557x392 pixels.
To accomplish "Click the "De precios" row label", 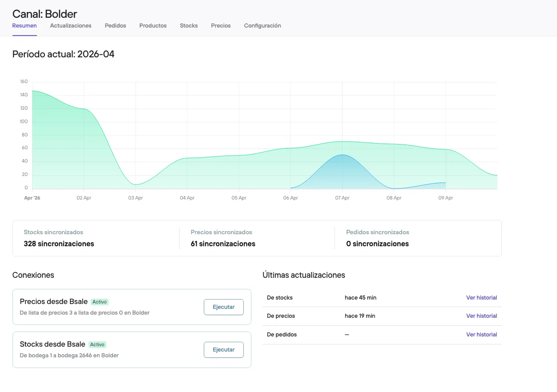I will (x=281, y=316).
